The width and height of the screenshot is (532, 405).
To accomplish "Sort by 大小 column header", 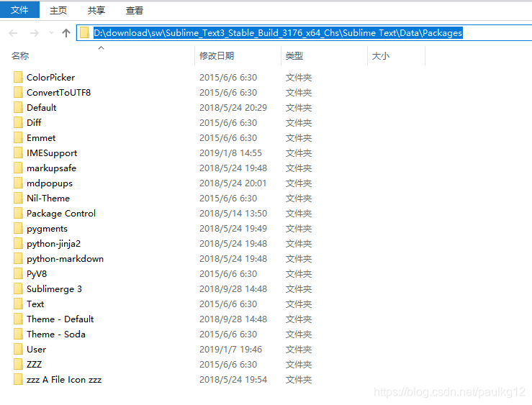I will pos(380,55).
